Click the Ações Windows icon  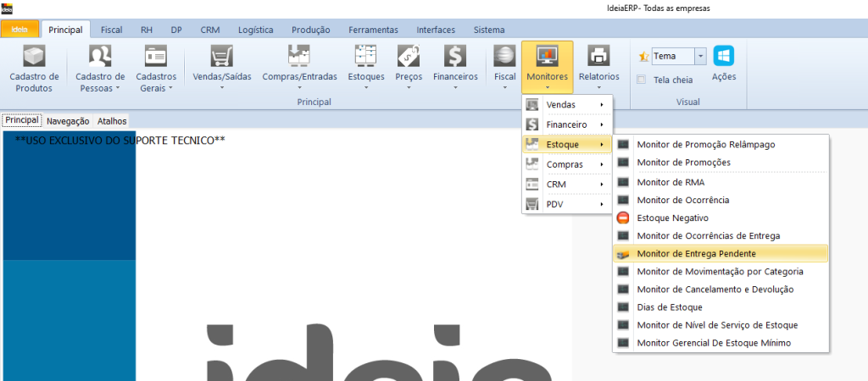723,57
